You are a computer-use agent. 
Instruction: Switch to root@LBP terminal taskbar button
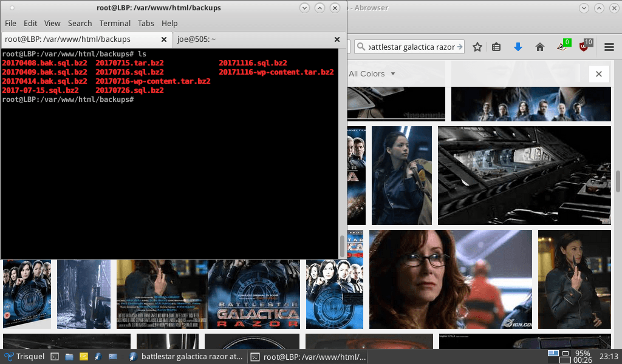(309, 357)
